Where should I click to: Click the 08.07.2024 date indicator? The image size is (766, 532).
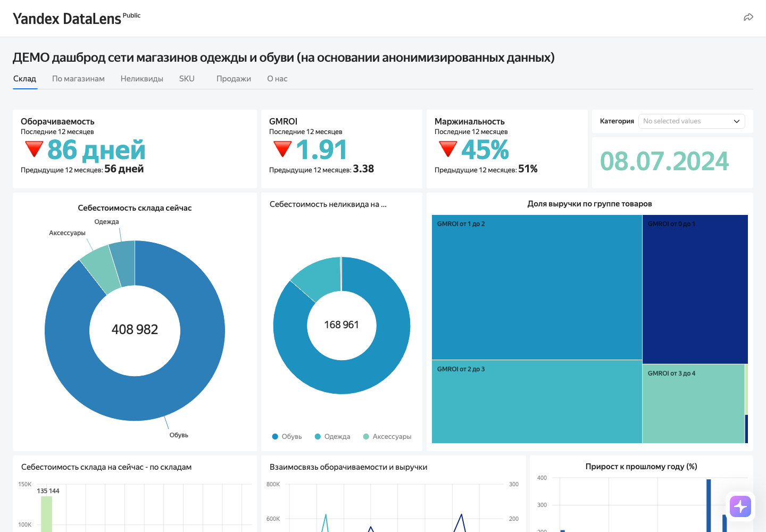(664, 161)
